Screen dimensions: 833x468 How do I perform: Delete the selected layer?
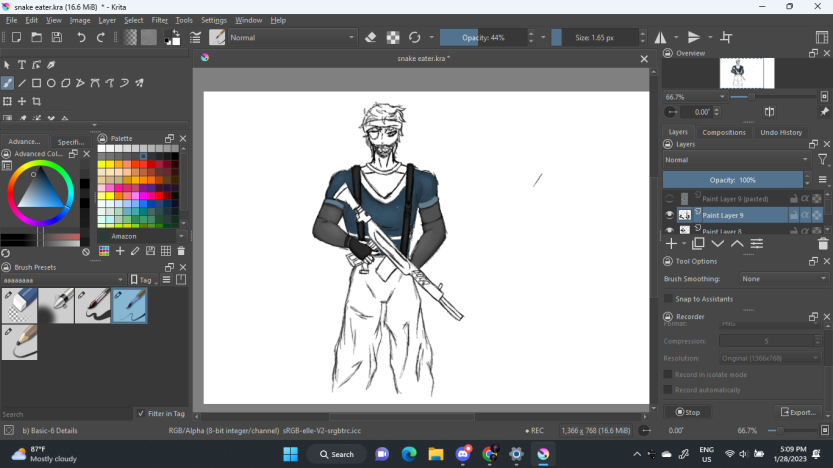[823, 243]
